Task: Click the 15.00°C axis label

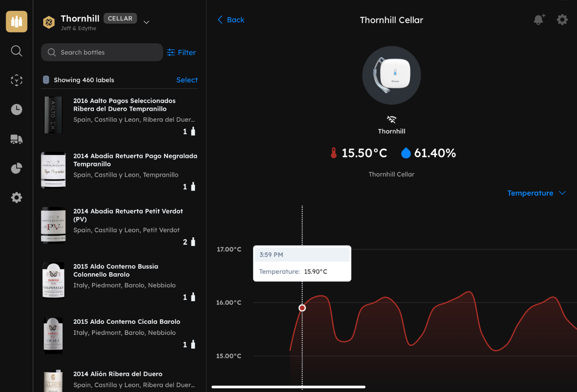Action: pyautogui.click(x=229, y=356)
